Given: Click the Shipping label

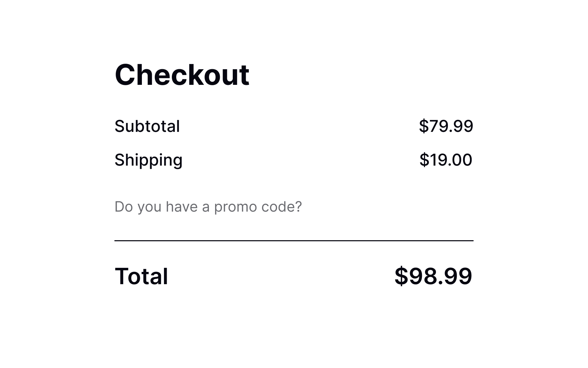Looking at the screenshot, I should click(x=148, y=160).
